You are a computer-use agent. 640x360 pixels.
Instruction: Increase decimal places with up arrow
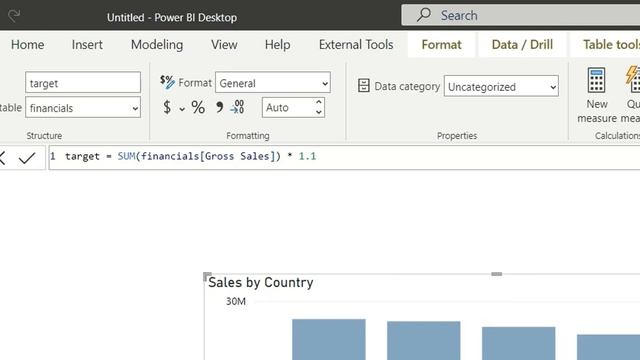click(319, 102)
